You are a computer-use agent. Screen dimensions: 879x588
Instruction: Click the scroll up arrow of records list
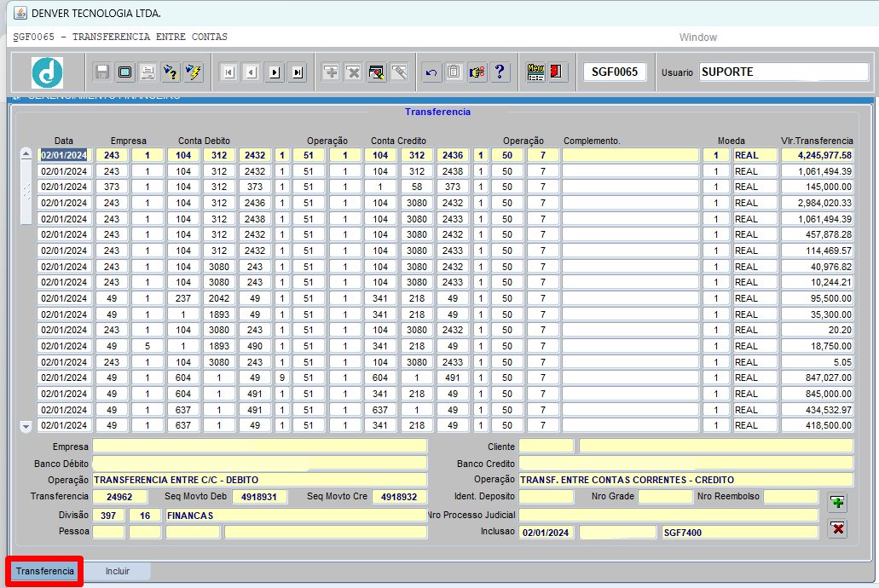pos(26,153)
